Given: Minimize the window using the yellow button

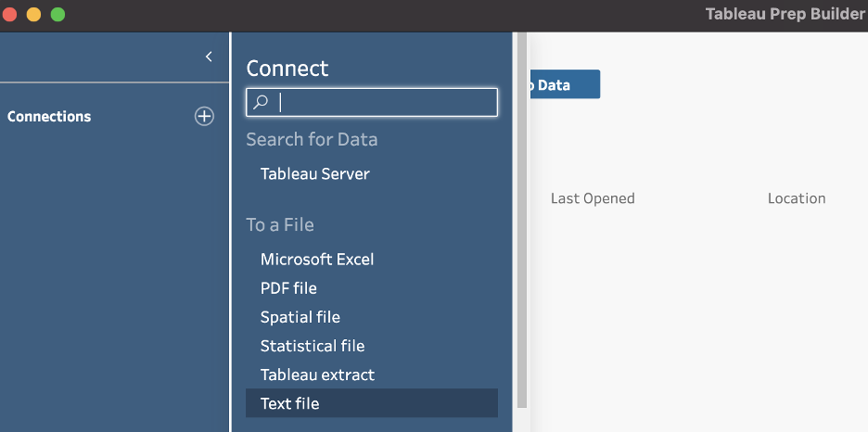Looking at the screenshot, I should point(33,15).
